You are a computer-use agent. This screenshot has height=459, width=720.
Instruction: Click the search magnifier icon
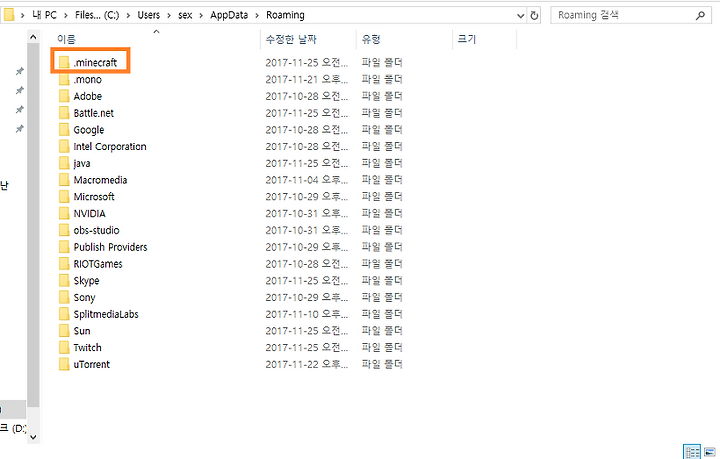(x=700, y=16)
